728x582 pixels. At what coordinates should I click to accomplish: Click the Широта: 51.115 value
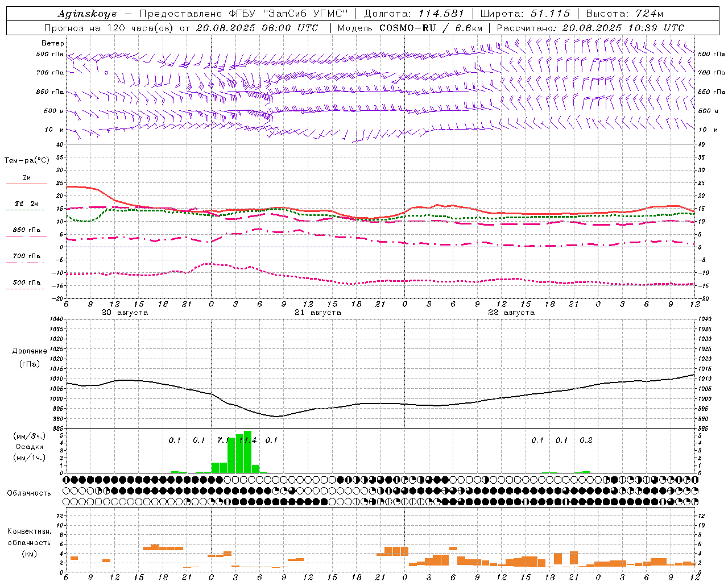[525, 14]
